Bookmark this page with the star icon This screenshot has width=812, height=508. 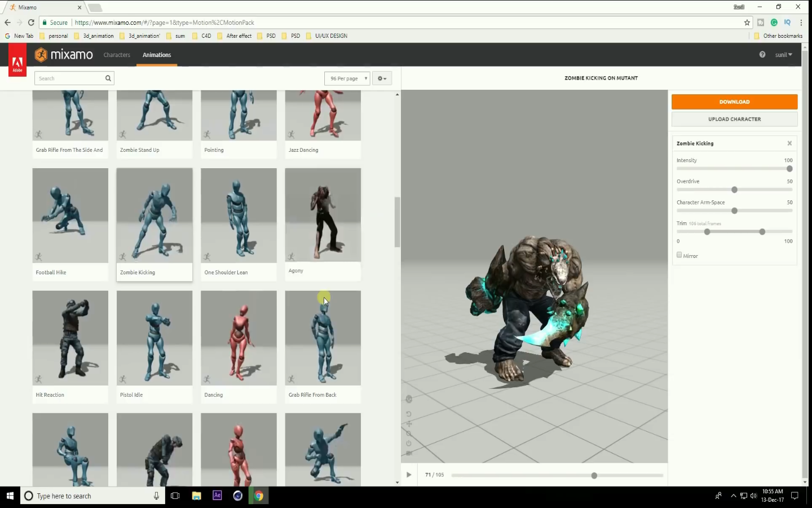[x=747, y=23]
